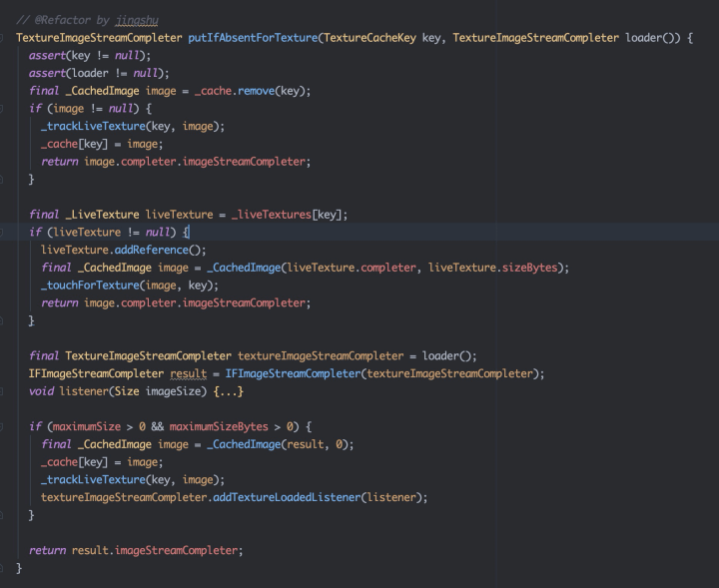Place caret on assert(loader != null) line

click(99, 73)
